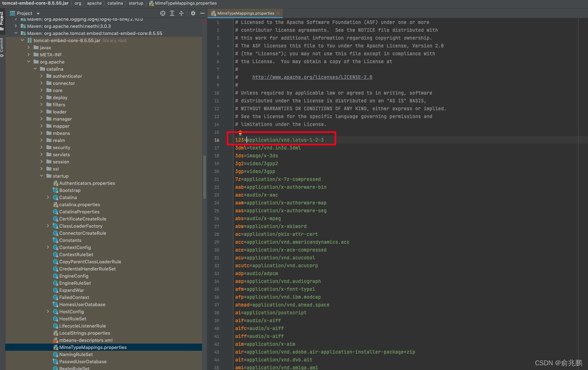
Task: Click the Select Opened File locate icon
Action: tap(163, 13)
